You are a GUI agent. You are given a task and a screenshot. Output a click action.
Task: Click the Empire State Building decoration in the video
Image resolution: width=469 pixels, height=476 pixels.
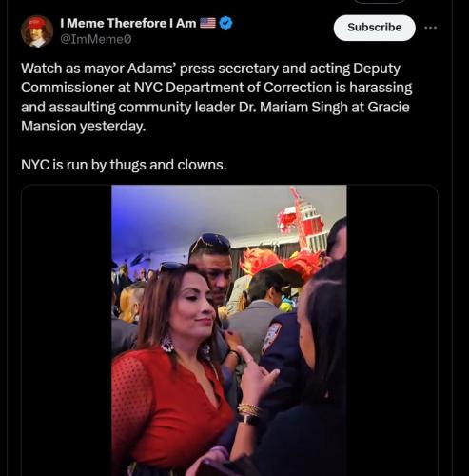coord(304,219)
